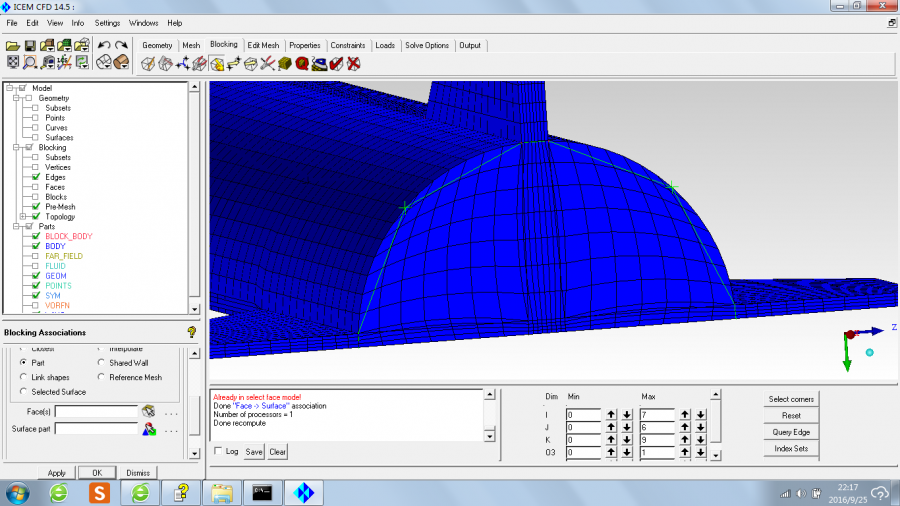The image size is (900, 506).
Task: Click the help question mark icon
Action: click(191, 332)
